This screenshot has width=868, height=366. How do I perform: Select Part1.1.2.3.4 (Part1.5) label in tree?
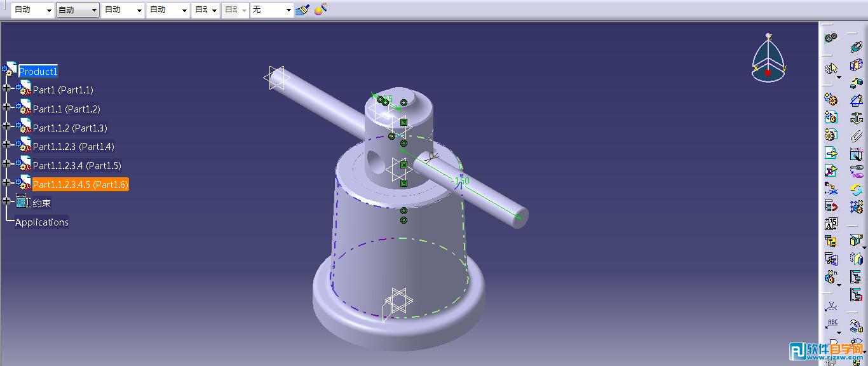(x=77, y=166)
